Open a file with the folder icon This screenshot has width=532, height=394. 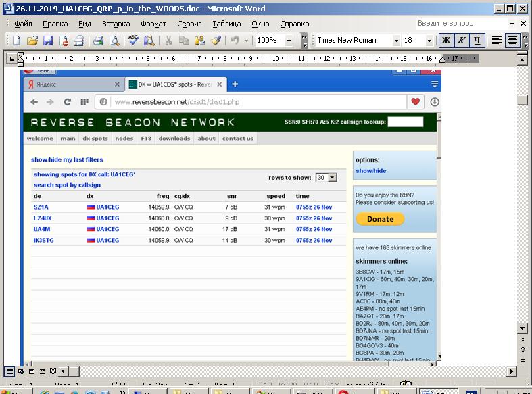(32, 41)
